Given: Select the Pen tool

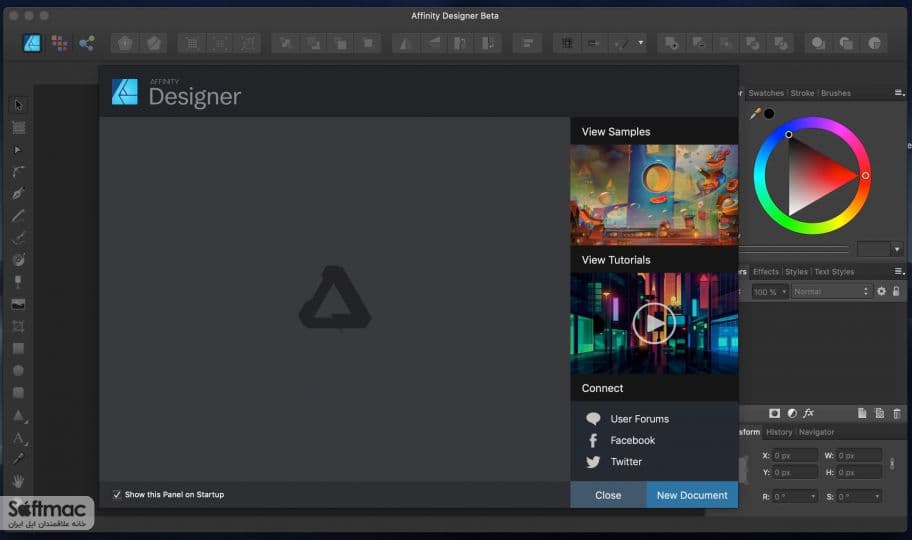Looking at the screenshot, I should [18, 193].
